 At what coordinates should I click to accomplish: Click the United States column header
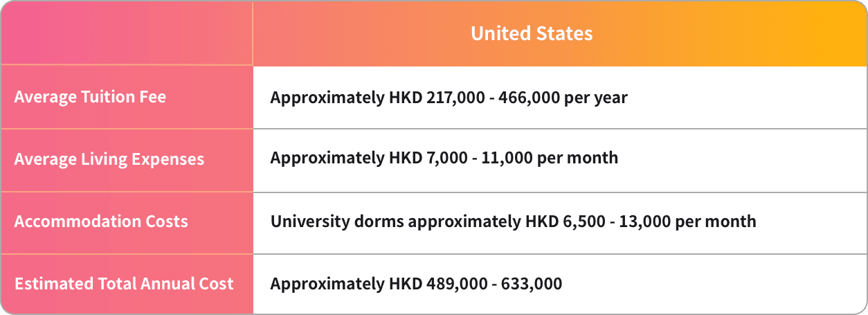[x=532, y=33]
